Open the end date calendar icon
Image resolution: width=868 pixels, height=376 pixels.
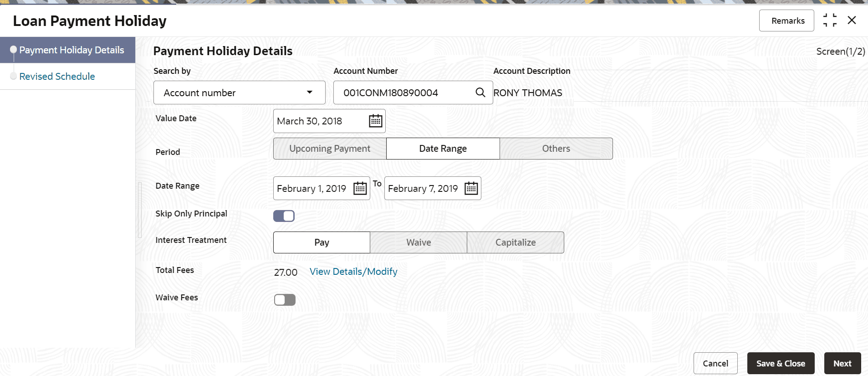[471, 188]
